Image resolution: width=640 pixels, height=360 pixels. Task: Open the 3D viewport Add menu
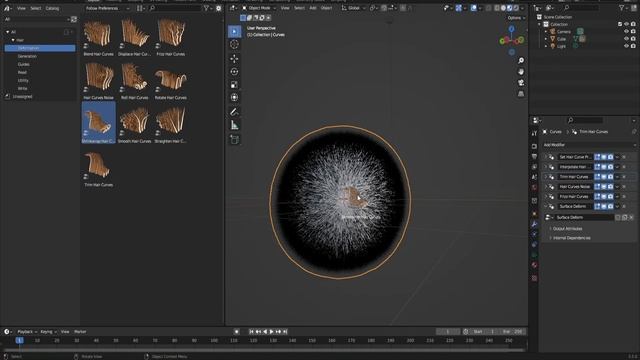(x=313, y=8)
